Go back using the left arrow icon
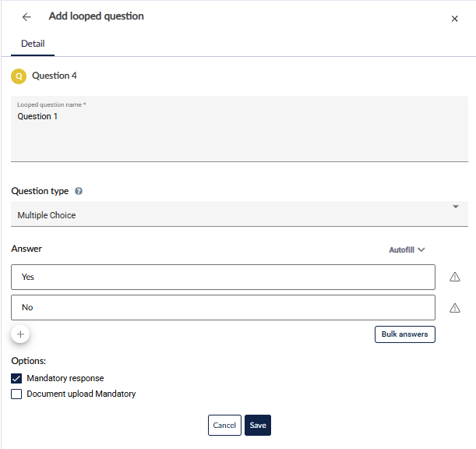Image resolution: width=476 pixels, height=449 pixels. point(26,17)
